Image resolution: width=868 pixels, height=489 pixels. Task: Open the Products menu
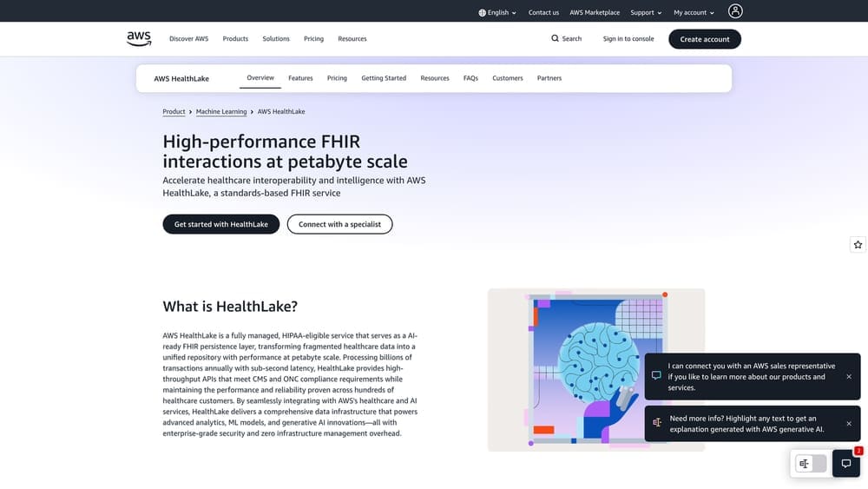tap(235, 39)
